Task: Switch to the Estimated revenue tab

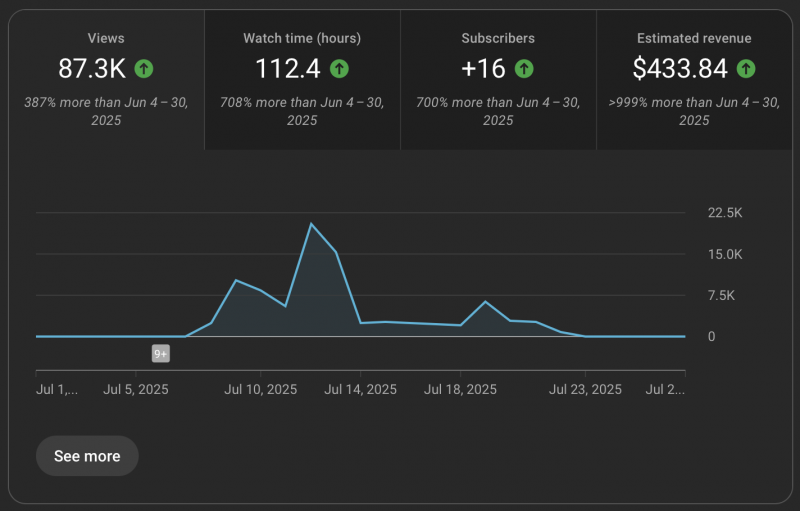Action: (694, 80)
